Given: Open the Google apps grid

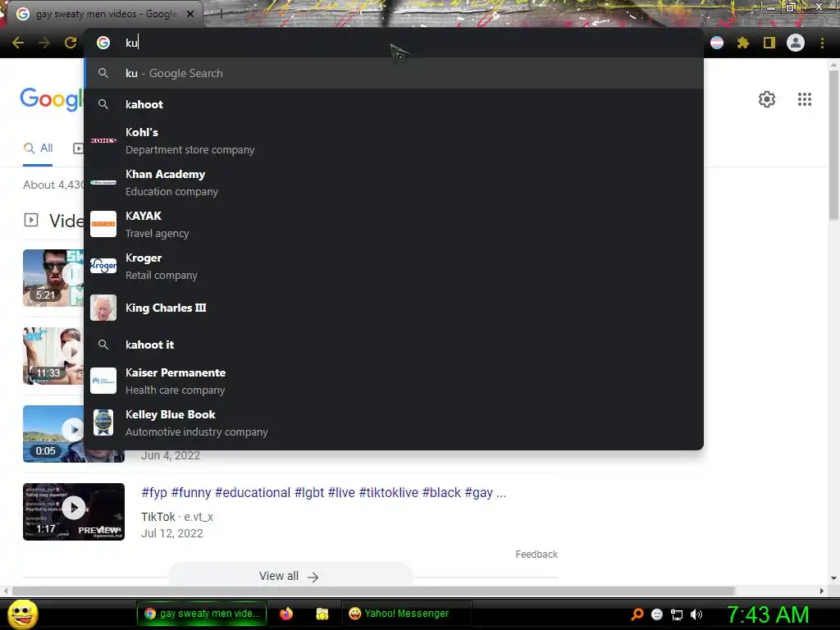Looking at the screenshot, I should (804, 99).
